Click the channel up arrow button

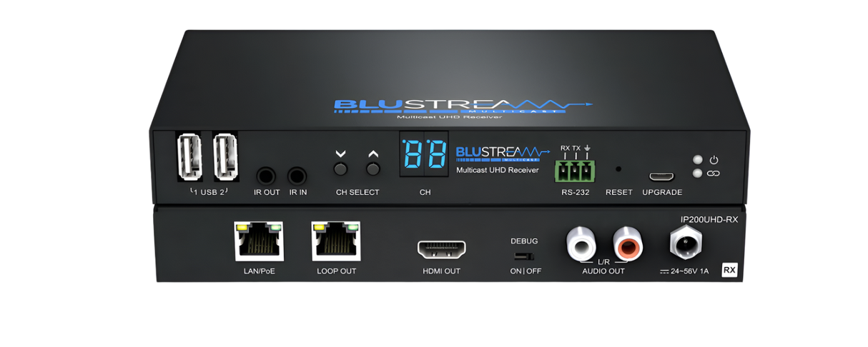point(372,169)
